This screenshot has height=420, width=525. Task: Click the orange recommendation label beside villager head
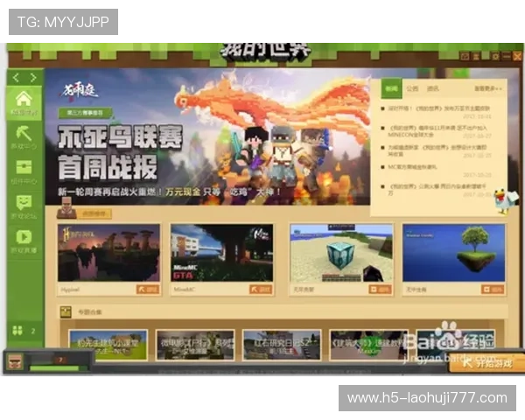[94, 213]
